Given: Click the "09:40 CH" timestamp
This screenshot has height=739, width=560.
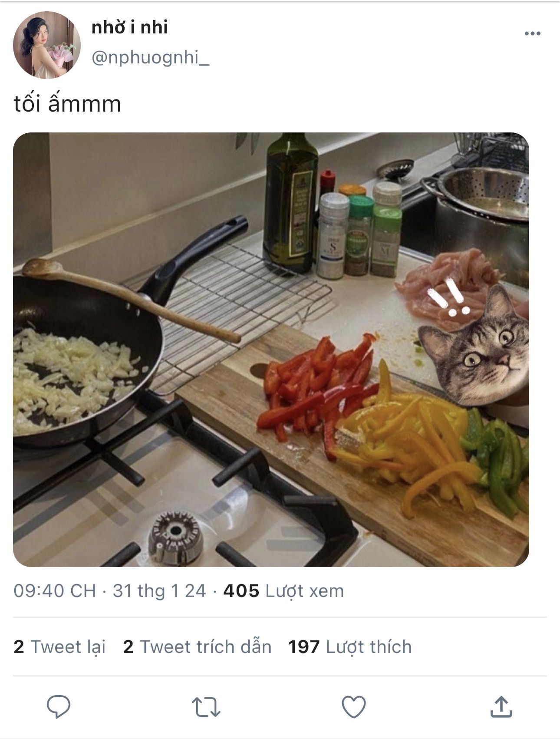Looking at the screenshot, I should pos(55,591).
